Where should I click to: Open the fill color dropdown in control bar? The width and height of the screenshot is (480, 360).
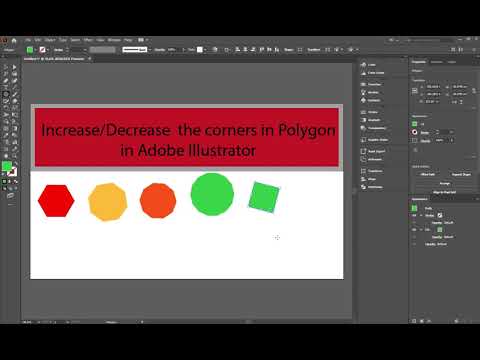click(36, 50)
